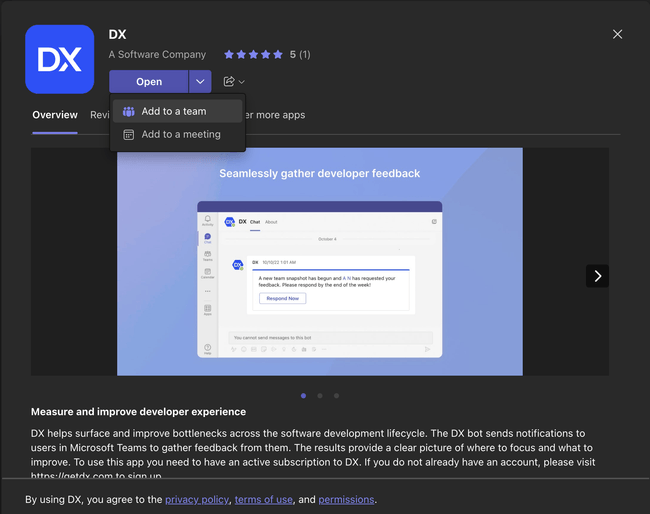Image resolution: width=650 pixels, height=514 pixels.
Task: Click the DX app logo icon
Action: click(59, 59)
